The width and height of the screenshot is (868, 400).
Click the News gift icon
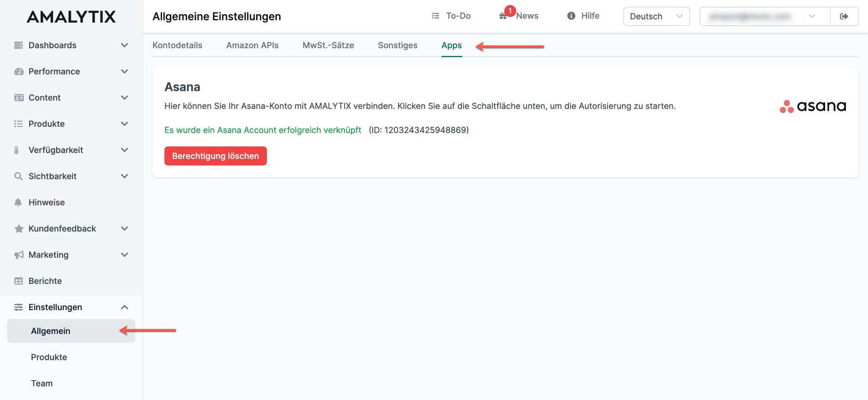tap(503, 16)
